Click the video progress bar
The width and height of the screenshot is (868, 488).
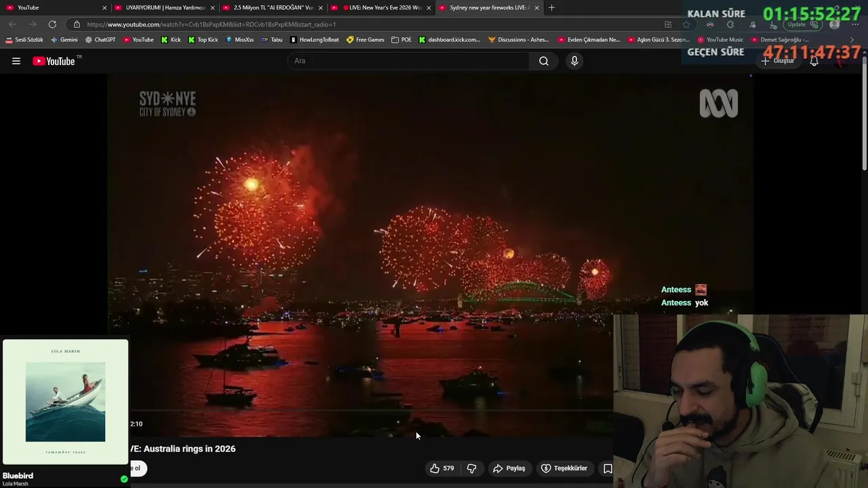[373, 411]
